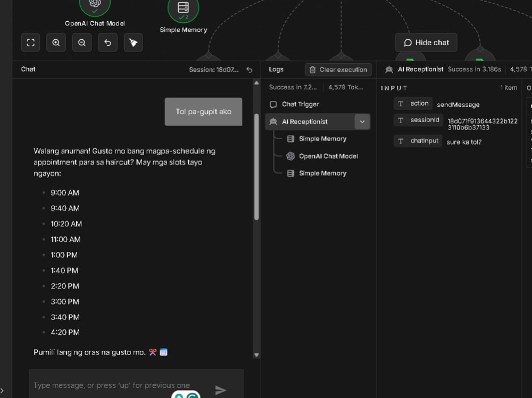The height and width of the screenshot is (398, 532).
Task: Click the reset zoom arrow icon
Action: pyautogui.click(x=107, y=43)
